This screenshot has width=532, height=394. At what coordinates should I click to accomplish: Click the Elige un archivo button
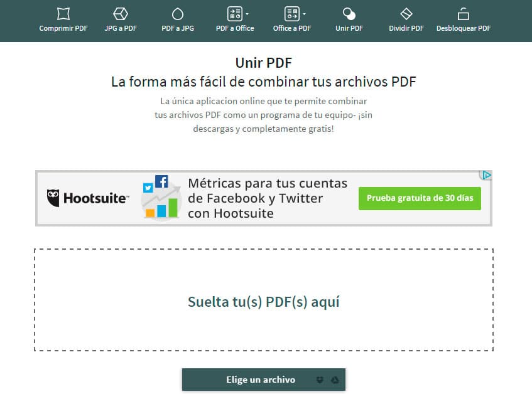[x=264, y=380]
